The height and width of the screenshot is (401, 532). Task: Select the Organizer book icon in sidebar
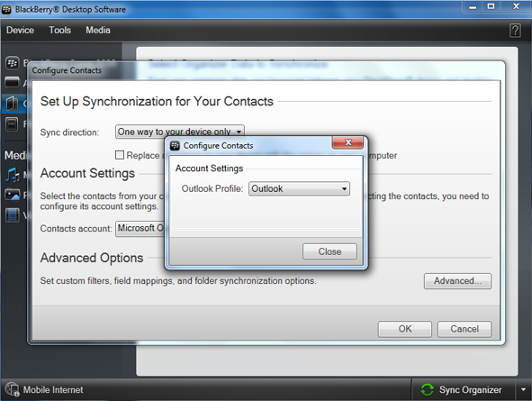click(12, 104)
